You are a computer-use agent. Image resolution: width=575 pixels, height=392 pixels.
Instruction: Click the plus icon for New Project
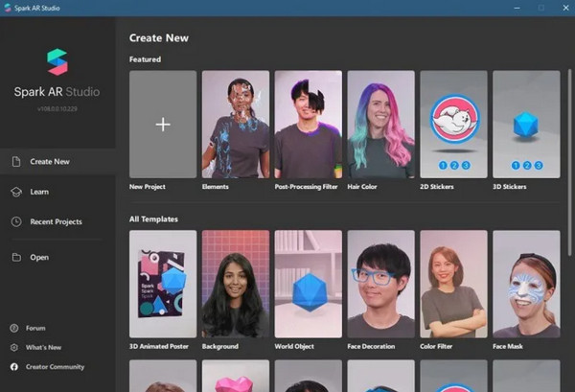coord(163,125)
